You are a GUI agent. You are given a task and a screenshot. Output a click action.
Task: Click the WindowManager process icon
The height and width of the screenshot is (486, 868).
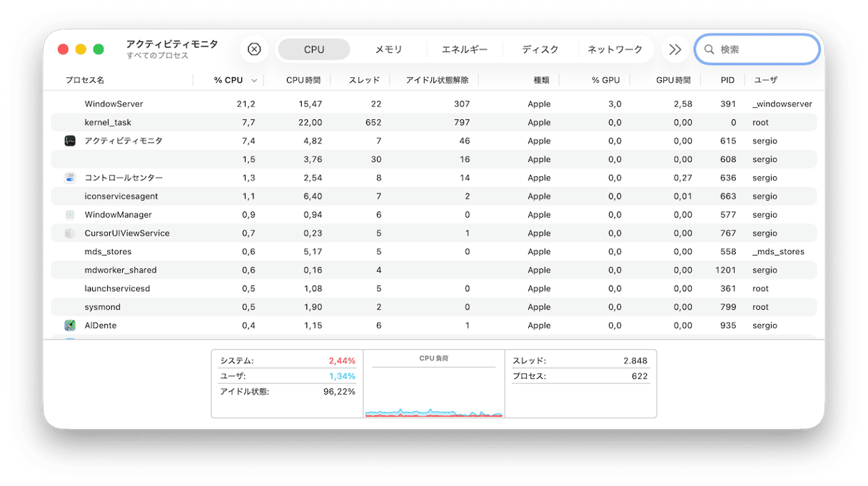pos(70,215)
